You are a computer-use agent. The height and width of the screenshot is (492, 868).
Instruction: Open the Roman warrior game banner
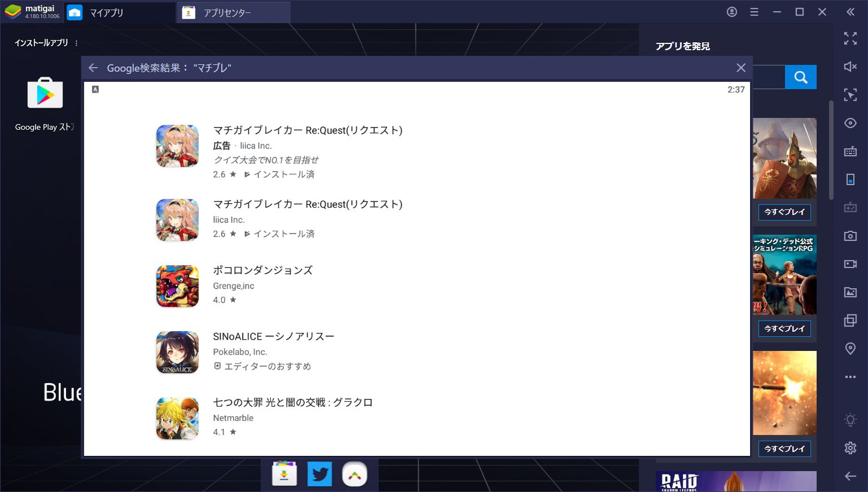click(784, 158)
